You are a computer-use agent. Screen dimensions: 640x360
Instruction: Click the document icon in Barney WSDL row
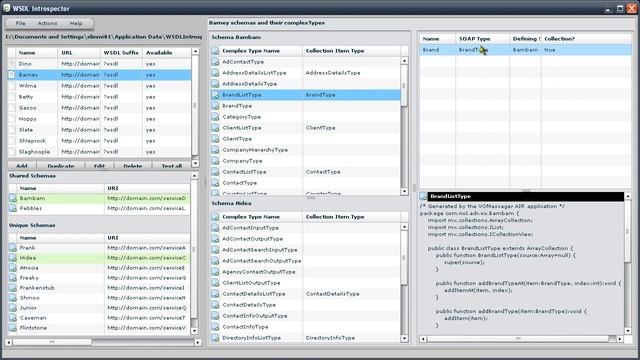tap(11, 75)
